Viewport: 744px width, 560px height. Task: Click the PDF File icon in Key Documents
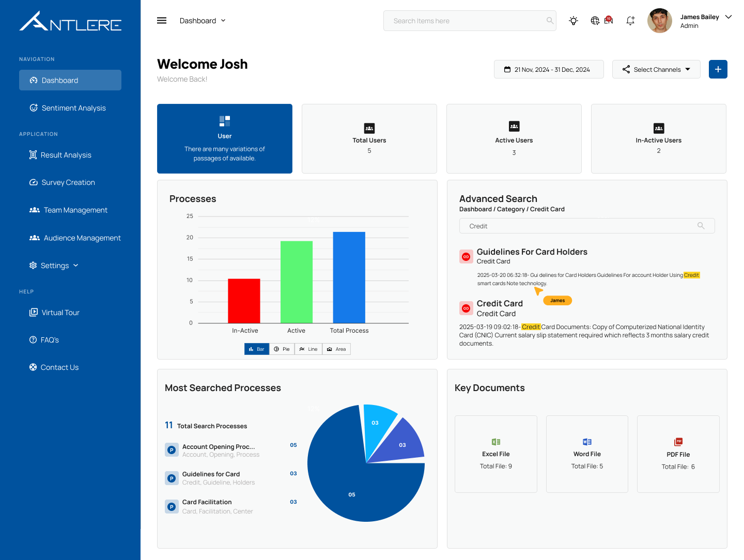[x=678, y=442]
